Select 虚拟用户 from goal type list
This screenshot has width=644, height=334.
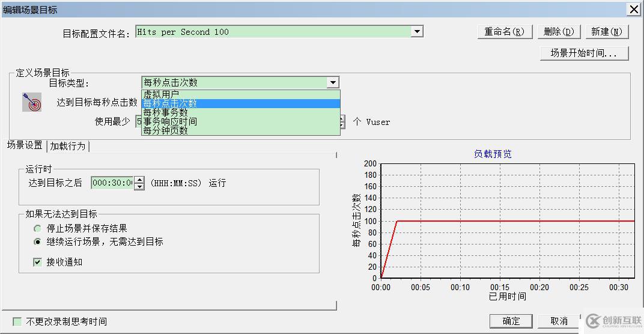click(x=241, y=94)
